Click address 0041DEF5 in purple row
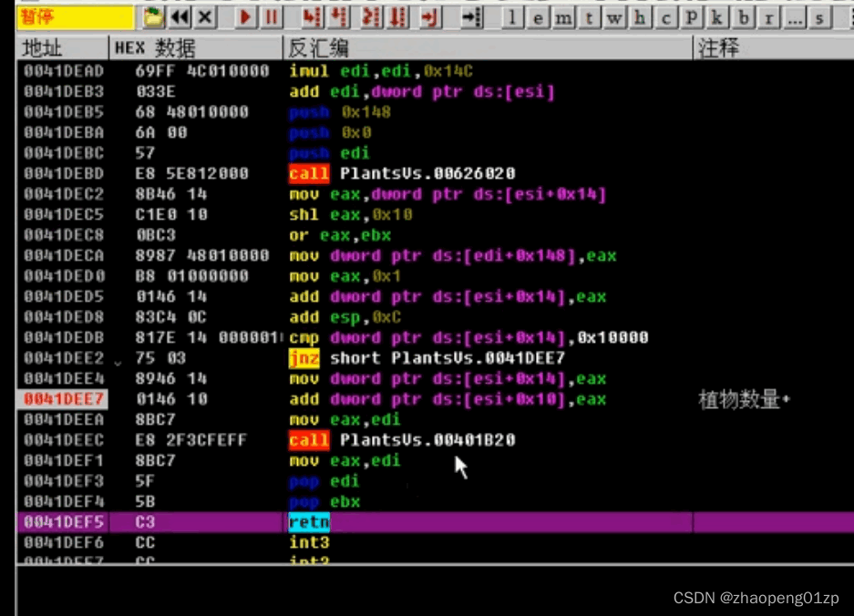Viewport: 854px width, 616px height. 64,522
